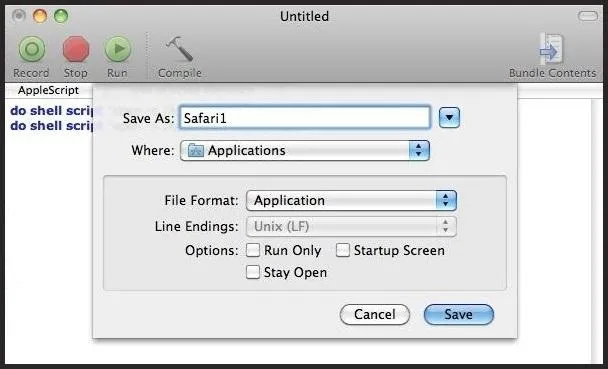The height and width of the screenshot is (369, 608).
Task: Click the script editor vertical scrollbar
Action: 597,231
